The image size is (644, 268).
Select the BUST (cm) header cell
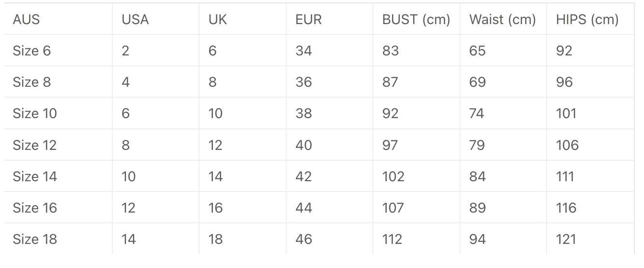[416, 20]
